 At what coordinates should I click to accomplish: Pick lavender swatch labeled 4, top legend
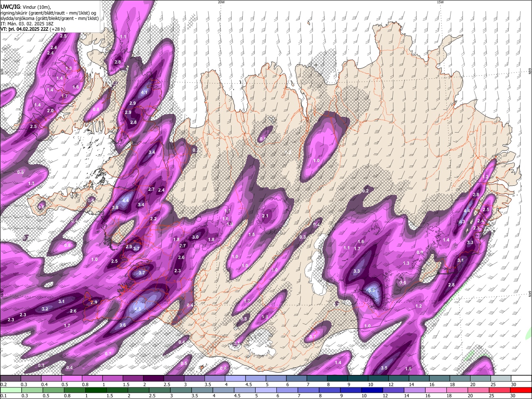click(x=235, y=378)
